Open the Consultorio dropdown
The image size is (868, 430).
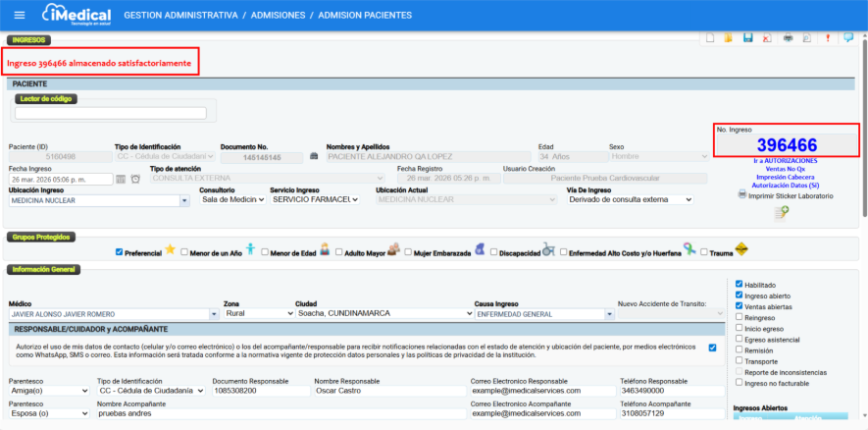tap(232, 199)
